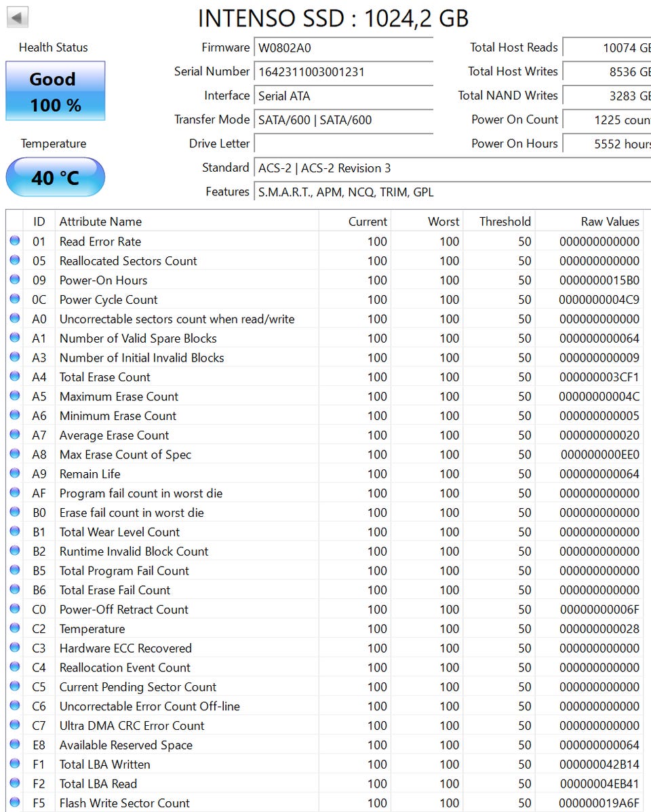Click the status orb beside Total Erase Count

click(15, 376)
